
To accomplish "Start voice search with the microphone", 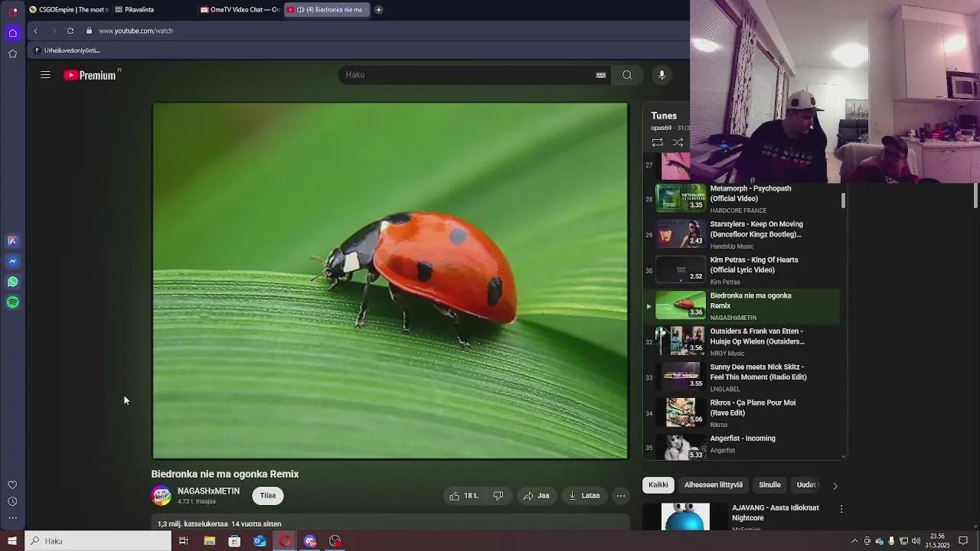I will click(662, 75).
